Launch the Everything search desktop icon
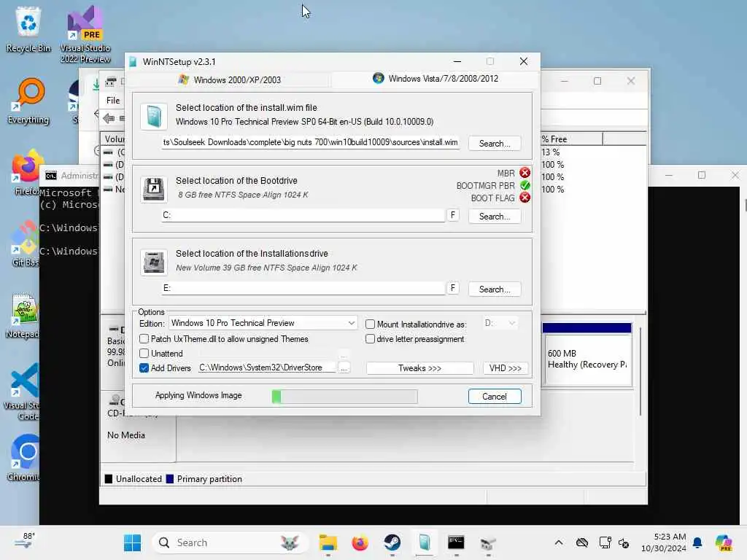Viewport: 747px width, 560px height. [x=28, y=101]
